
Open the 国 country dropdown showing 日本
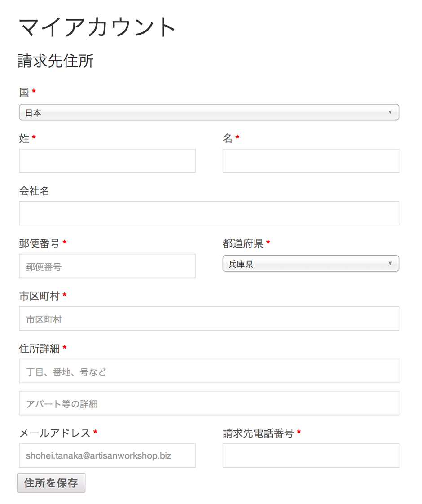coord(209,112)
